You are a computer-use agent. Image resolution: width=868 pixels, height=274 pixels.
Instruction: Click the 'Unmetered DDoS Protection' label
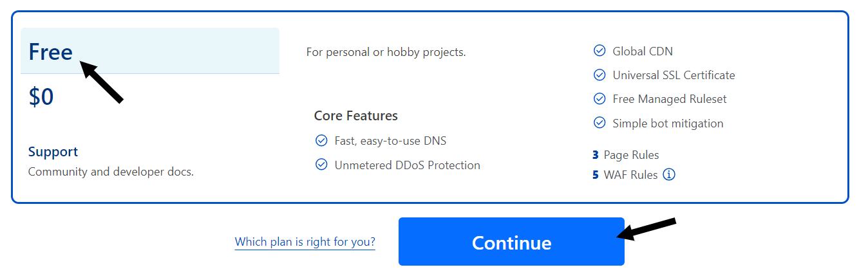pyautogui.click(x=407, y=165)
